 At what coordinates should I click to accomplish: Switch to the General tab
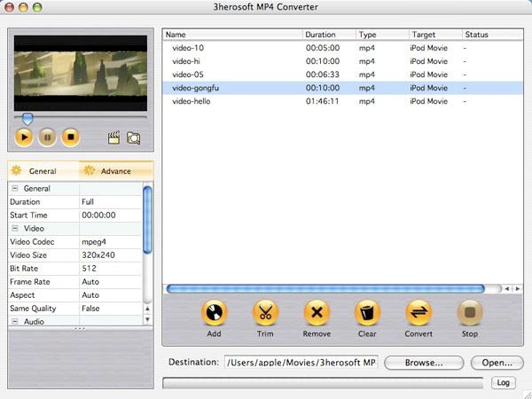43,170
